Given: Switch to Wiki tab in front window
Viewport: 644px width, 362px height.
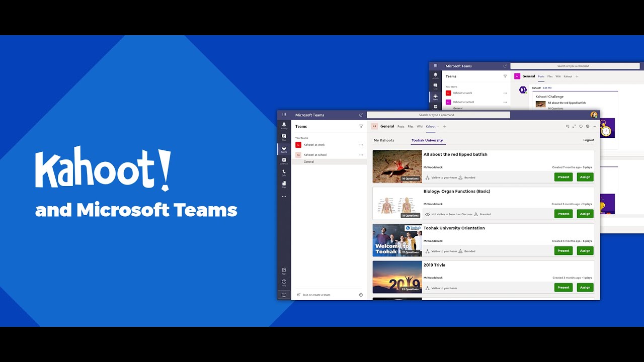Looking at the screenshot, I should point(420,126).
